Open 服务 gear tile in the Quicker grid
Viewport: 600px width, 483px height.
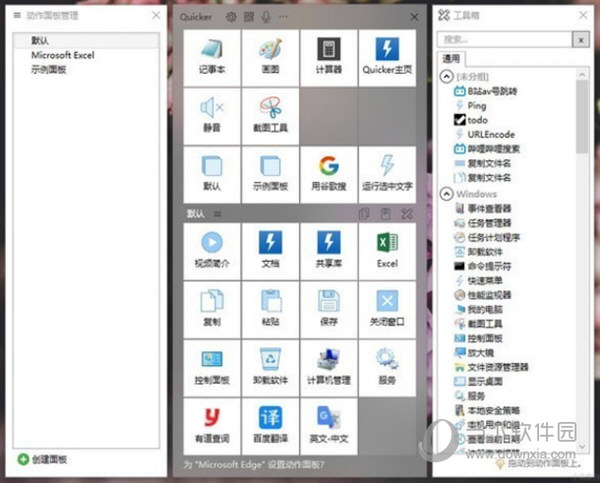387,368
